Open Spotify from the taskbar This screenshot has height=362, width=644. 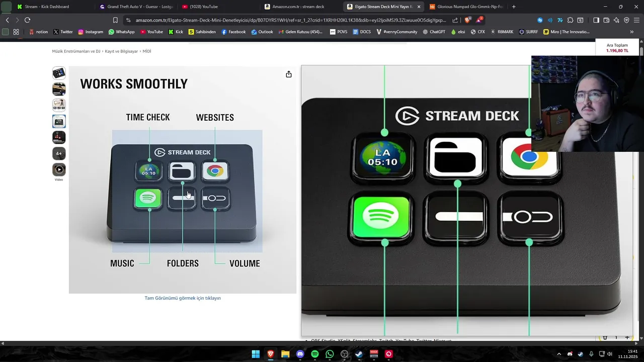click(315, 354)
